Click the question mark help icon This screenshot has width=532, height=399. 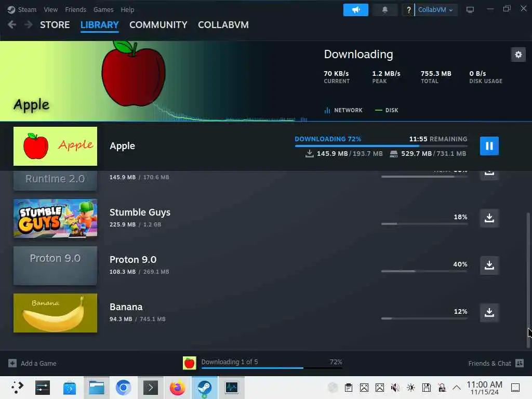click(408, 10)
